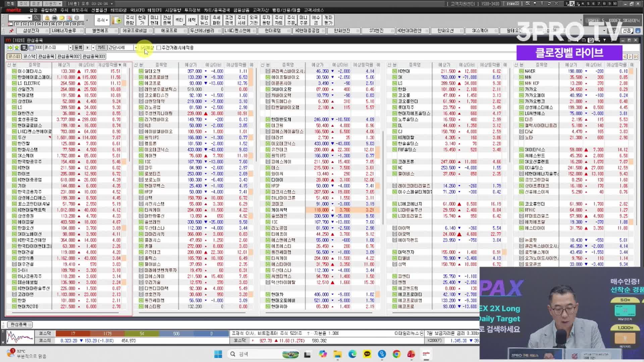Select the S5 screen slot button
This screenshot has height=362, width=644.
click(46, 24)
